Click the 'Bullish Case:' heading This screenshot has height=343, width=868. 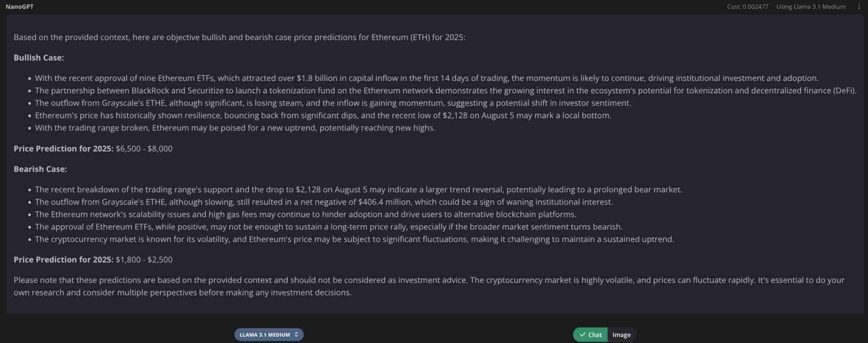(x=38, y=57)
